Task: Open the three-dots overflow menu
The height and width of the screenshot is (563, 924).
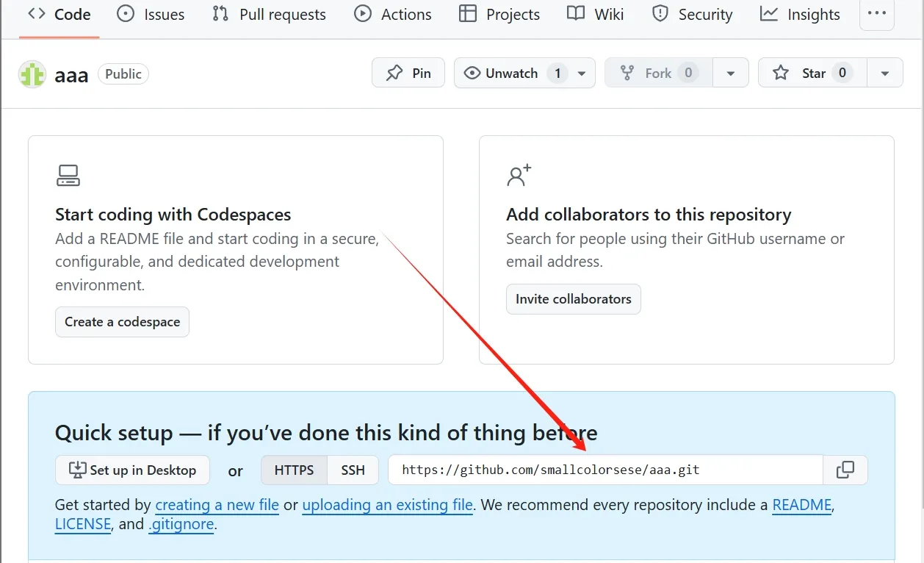Action: click(x=877, y=14)
